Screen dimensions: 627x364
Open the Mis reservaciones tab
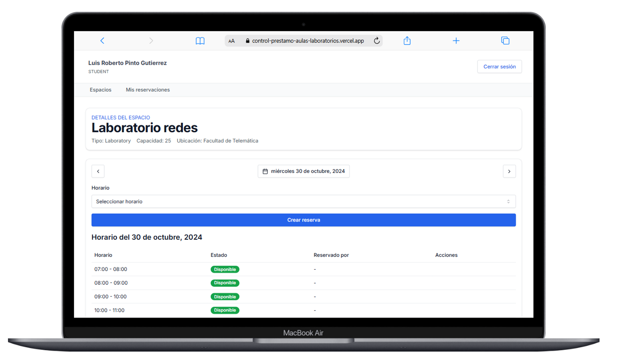[x=148, y=90]
